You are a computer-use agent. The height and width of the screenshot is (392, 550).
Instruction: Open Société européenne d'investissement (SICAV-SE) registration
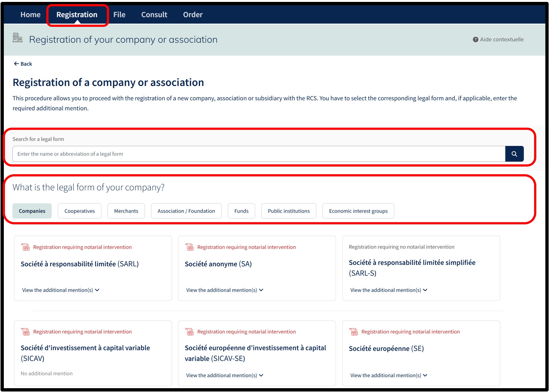[x=255, y=353]
